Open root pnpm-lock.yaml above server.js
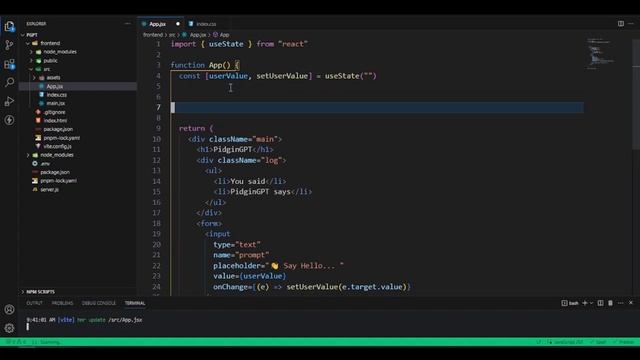The height and width of the screenshot is (360, 640). pos(58,180)
